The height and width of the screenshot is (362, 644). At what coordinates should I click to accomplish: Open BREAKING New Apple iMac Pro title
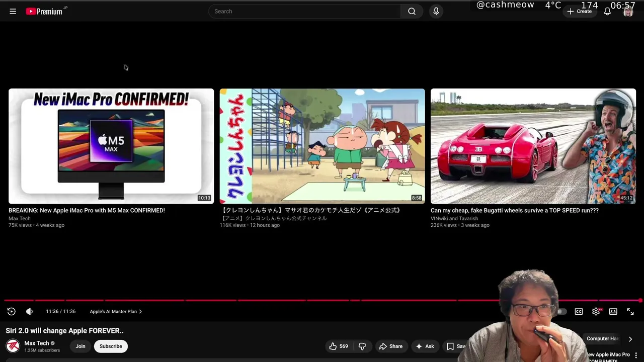click(87, 210)
